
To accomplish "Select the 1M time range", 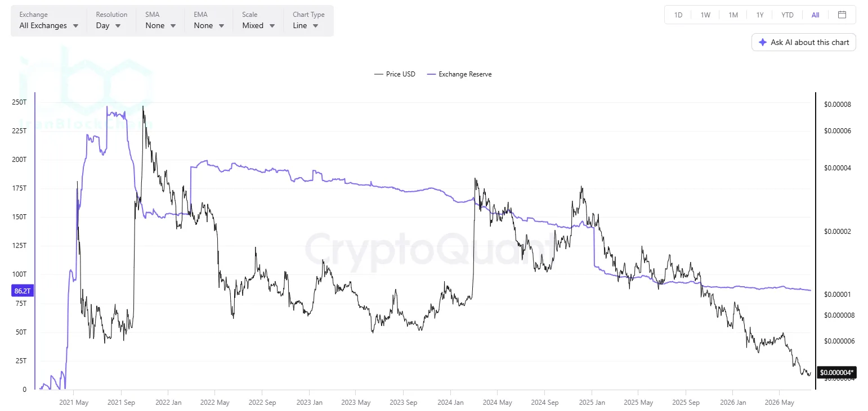I will 733,15.
